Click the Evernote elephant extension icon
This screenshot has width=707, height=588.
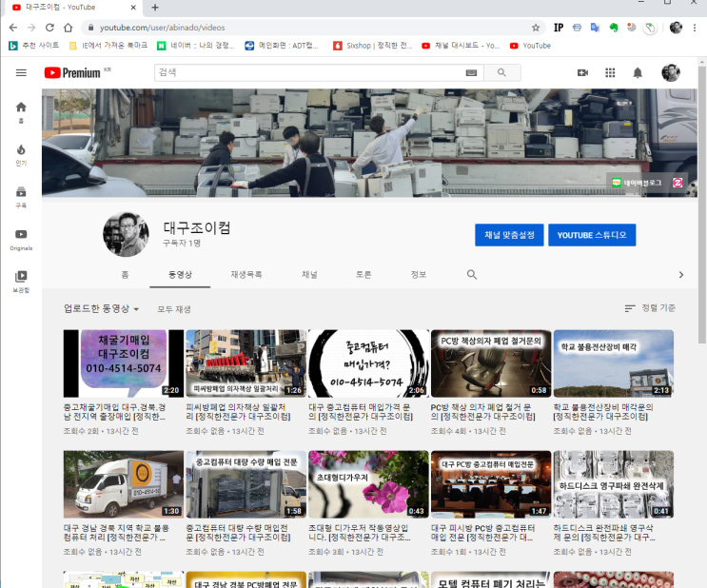[613, 28]
